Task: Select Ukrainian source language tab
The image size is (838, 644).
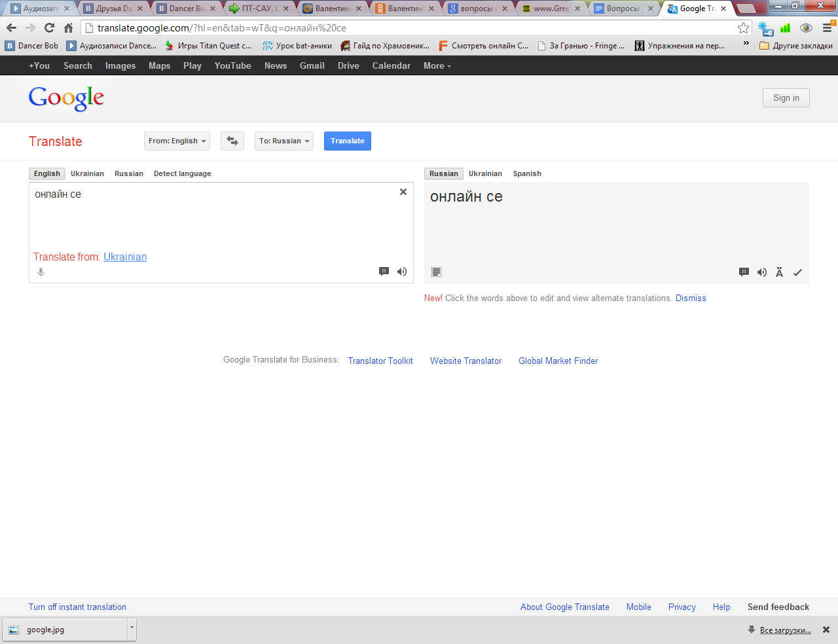Action: (x=87, y=173)
